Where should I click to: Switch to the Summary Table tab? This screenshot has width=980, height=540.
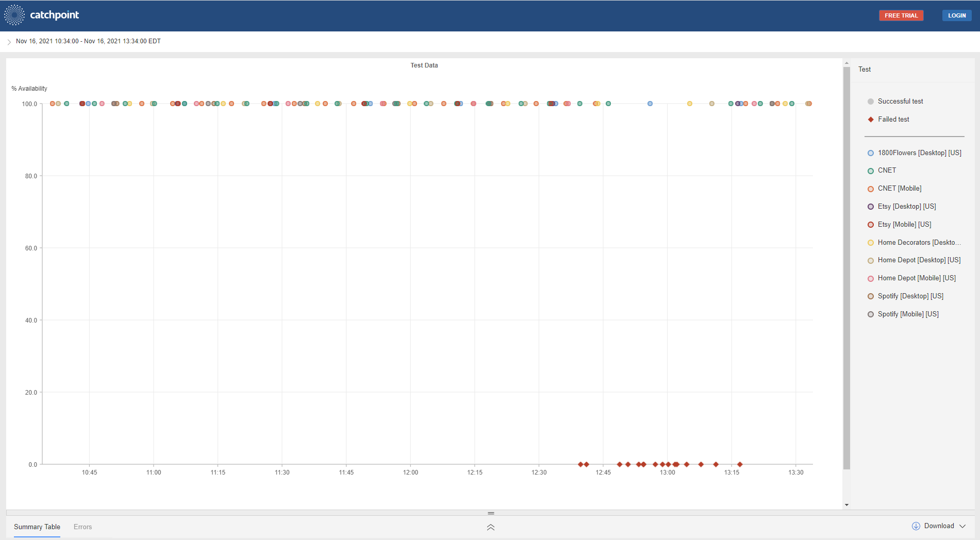pyautogui.click(x=37, y=527)
